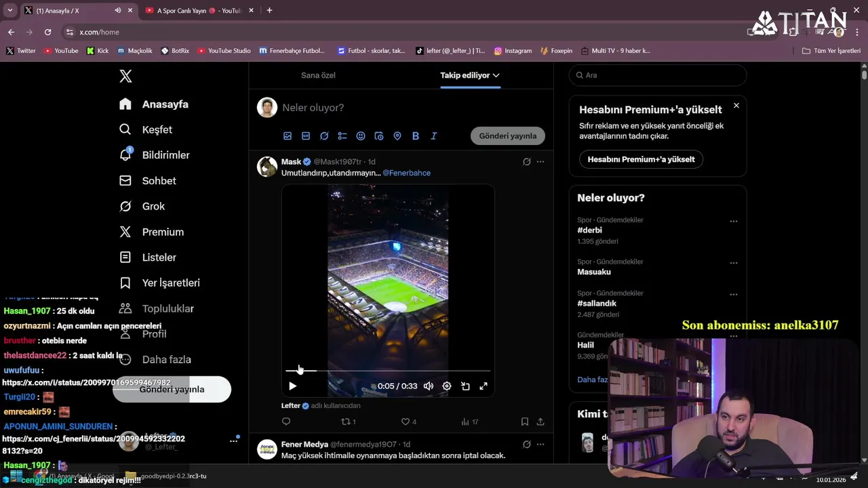Reply to Mask tweet

click(x=286, y=422)
